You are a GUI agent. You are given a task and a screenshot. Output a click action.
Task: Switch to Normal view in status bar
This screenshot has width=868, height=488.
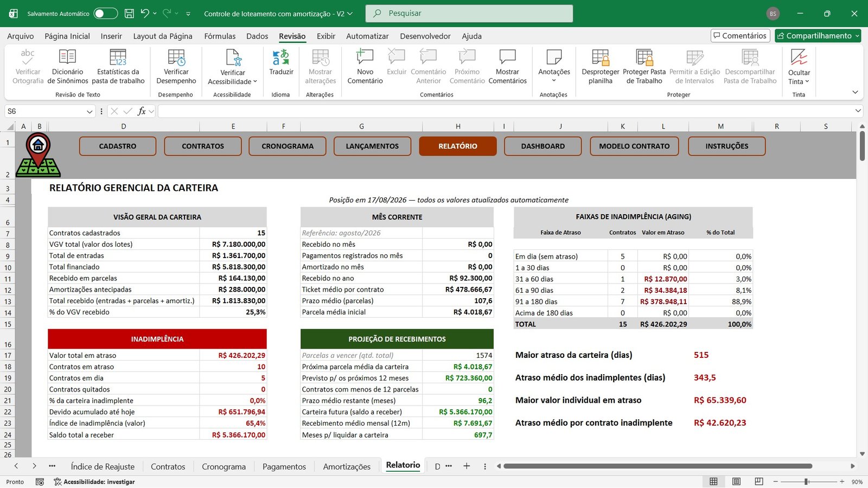[713, 481]
